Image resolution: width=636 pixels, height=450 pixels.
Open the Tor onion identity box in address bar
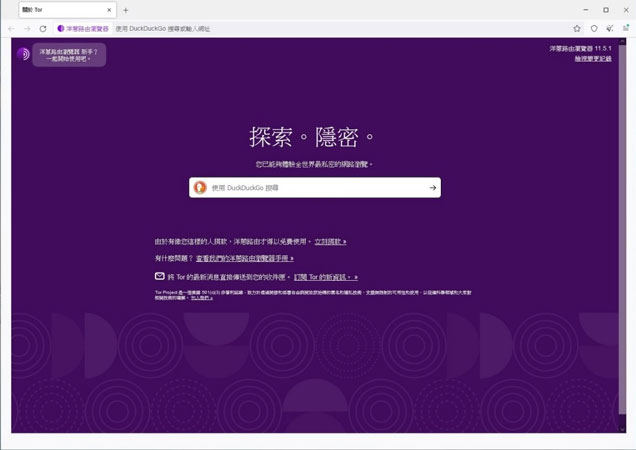(83, 29)
